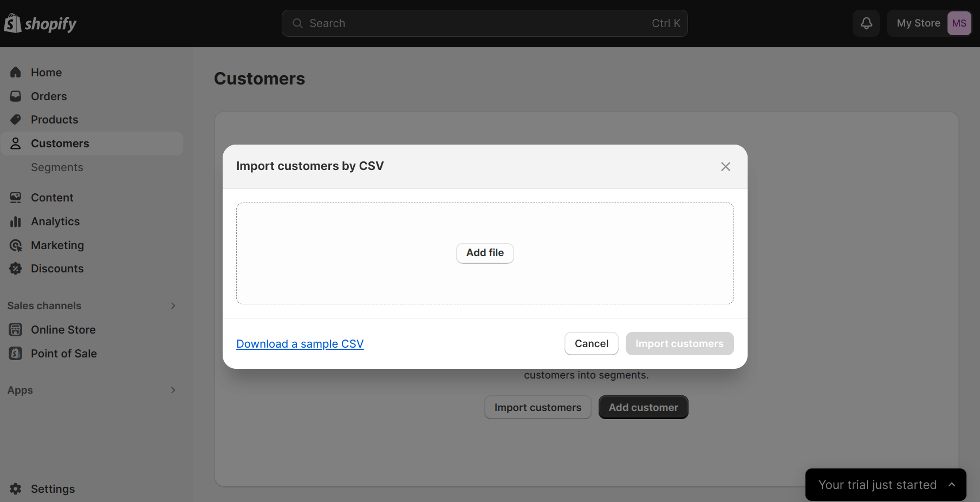Expand the Apps section
This screenshot has width=980, height=502.
[x=173, y=390]
